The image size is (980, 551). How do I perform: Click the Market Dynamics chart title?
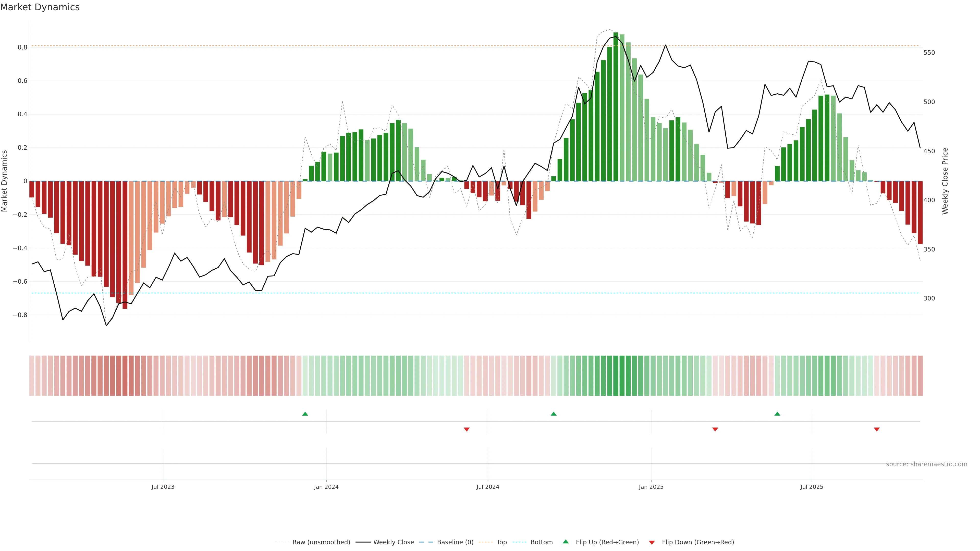[x=40, y=7]
